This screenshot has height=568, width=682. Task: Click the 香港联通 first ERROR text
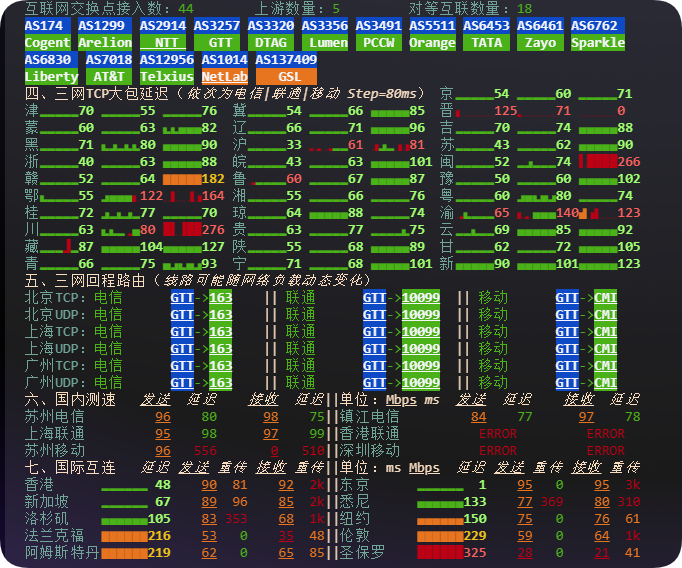[498, 434]
